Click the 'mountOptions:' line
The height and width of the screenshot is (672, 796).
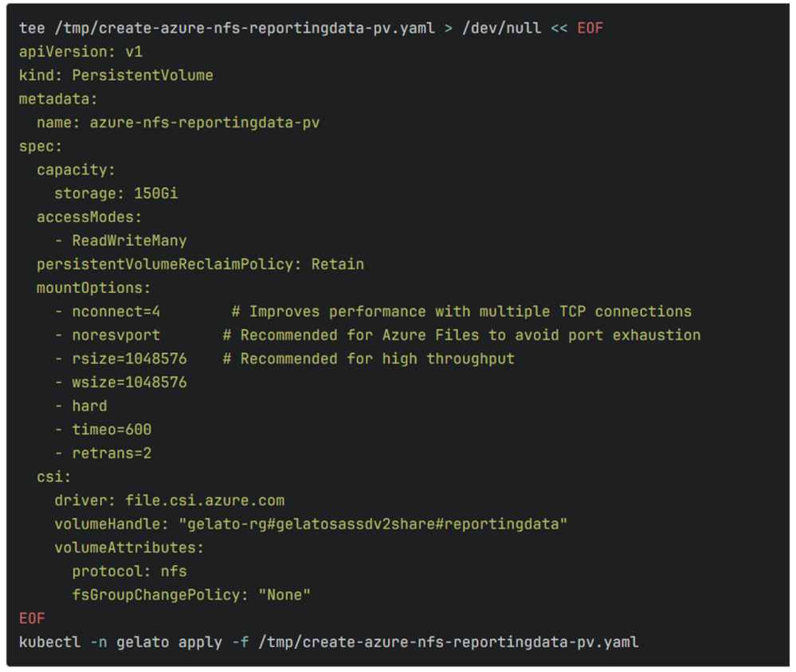pos(93,288)
